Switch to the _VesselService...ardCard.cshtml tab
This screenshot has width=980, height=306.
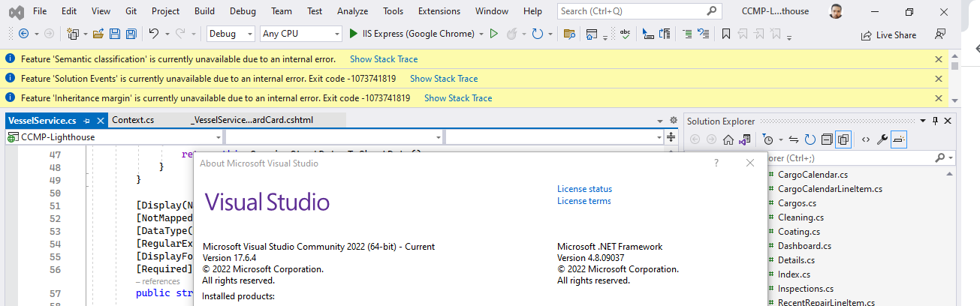252,120
